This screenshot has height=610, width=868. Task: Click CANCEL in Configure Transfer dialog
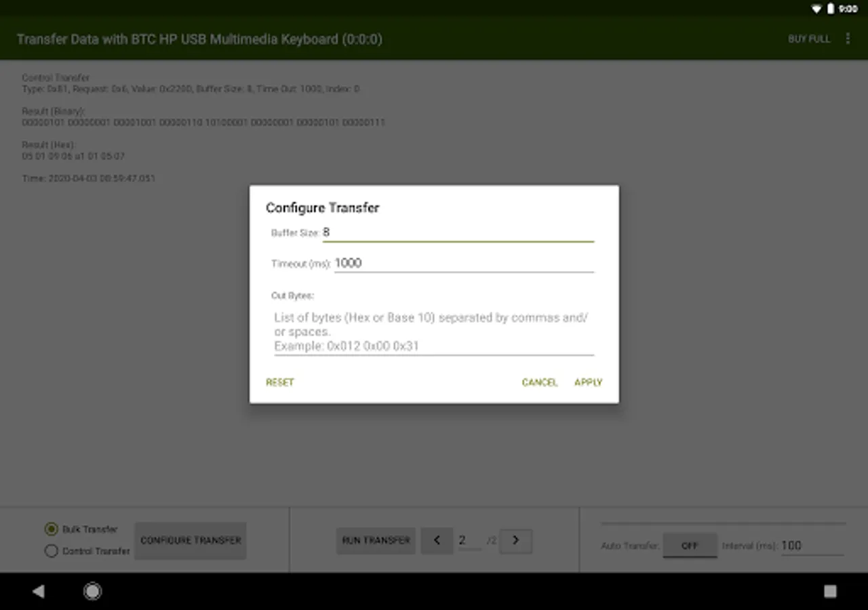tap(540, 382)
